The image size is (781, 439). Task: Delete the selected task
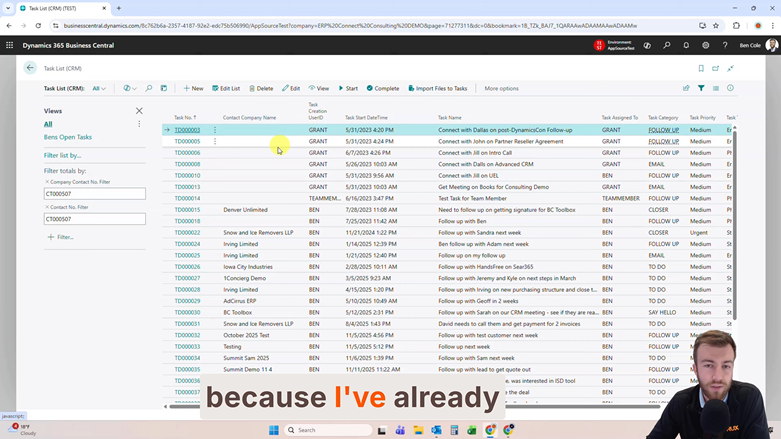pos(261,88)
